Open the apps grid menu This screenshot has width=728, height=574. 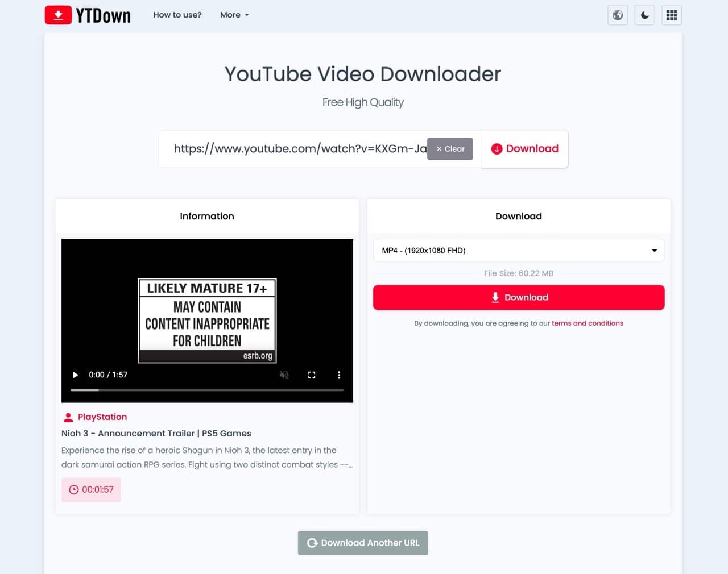[x=672, y=15]
